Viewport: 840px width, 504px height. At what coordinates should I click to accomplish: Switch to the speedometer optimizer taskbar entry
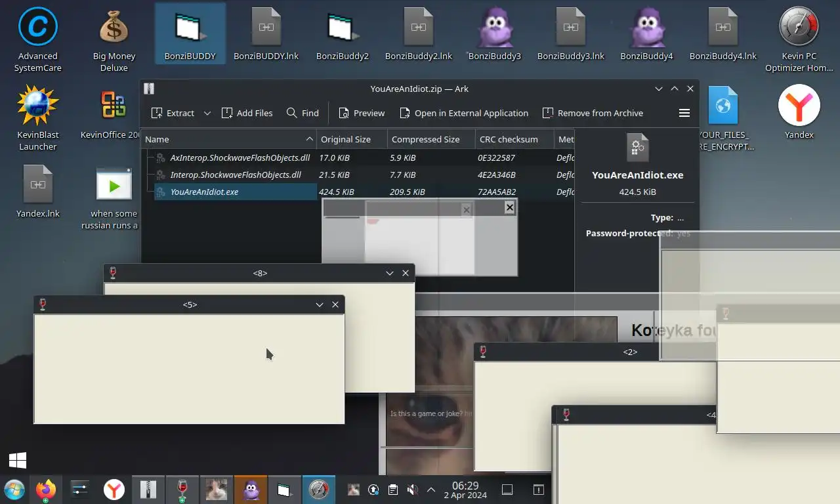coord(318,490)
